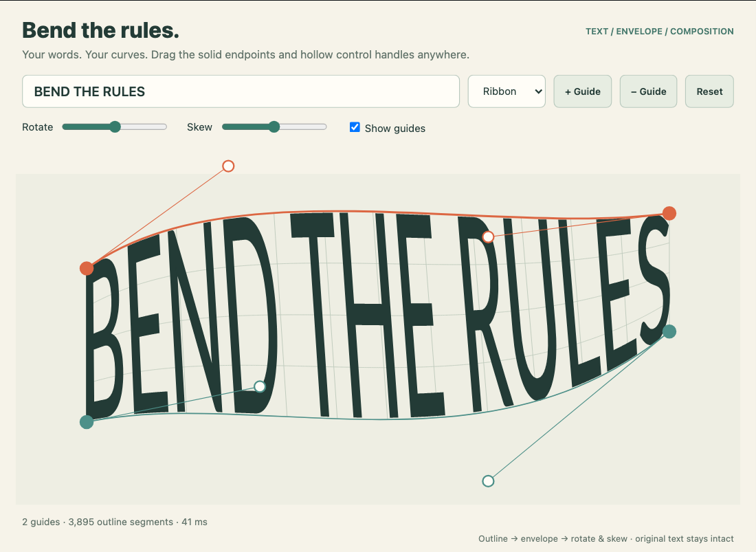Select the orange solid endpoint at top guide's right end
The image size is (756, 552).
(x=669, y=213)
